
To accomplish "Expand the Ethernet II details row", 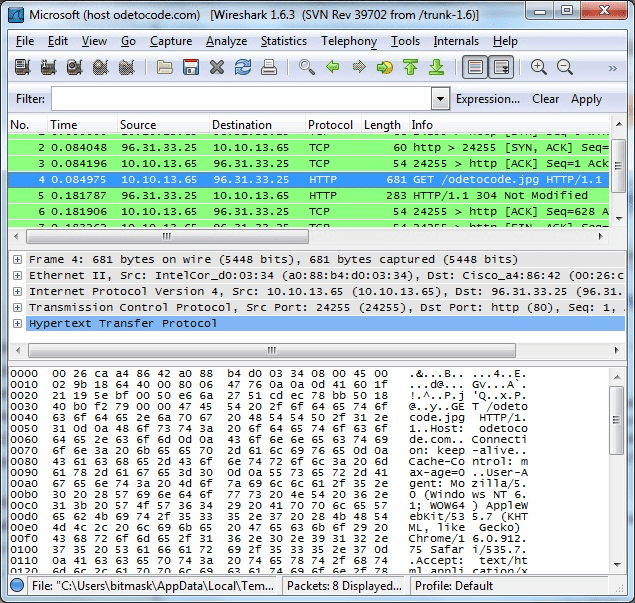I will point(18,275).
